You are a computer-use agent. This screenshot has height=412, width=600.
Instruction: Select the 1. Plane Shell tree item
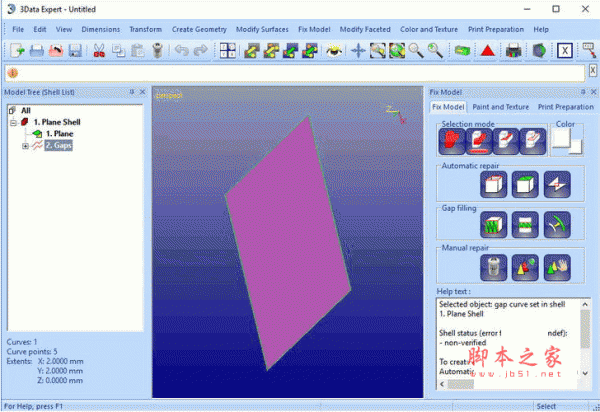coord(57,122)
